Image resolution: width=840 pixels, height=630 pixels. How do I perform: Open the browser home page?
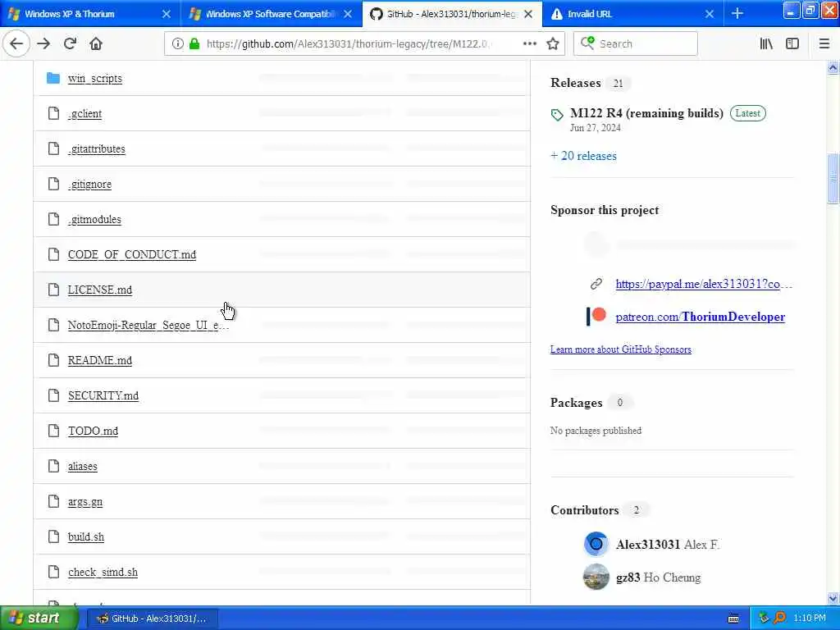[96, 44]
